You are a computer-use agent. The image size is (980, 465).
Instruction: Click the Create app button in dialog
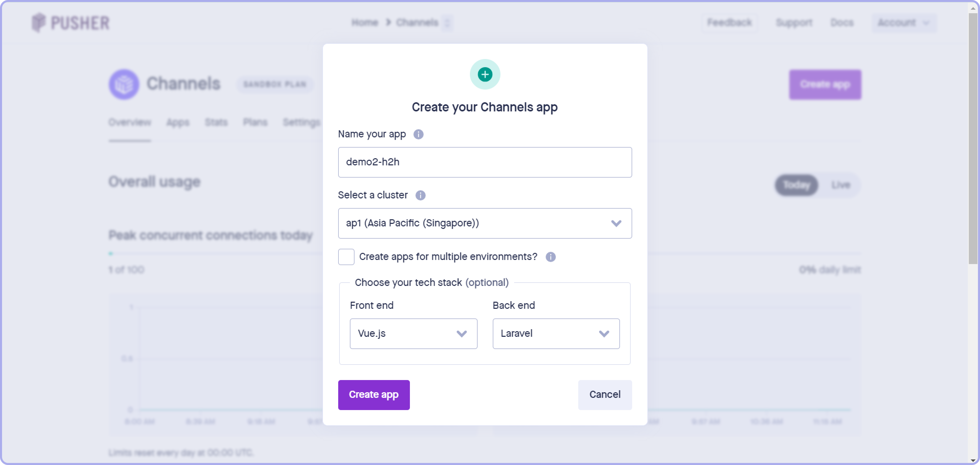pyautogui.click(x=374, y=395)
